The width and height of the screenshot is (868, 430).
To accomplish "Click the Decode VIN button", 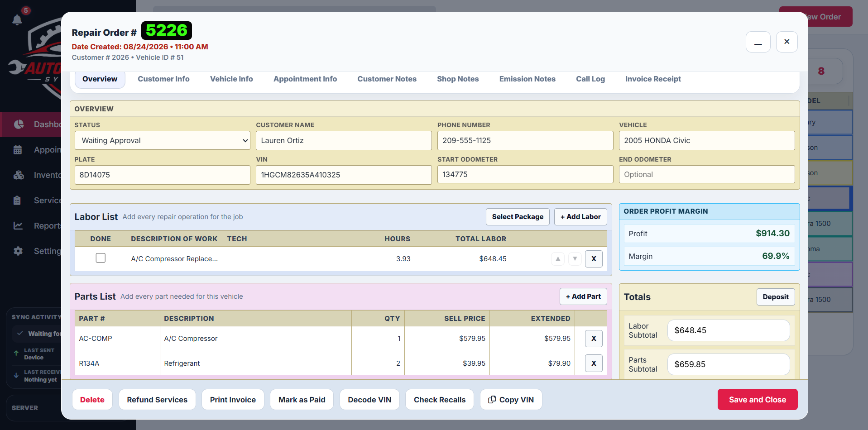I will pyautogui.click(x=369, y=400).
